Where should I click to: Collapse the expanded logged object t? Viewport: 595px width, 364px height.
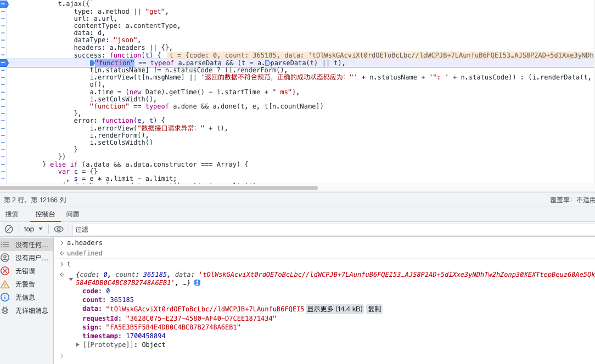pyautogui.click(x=71, y=280)
